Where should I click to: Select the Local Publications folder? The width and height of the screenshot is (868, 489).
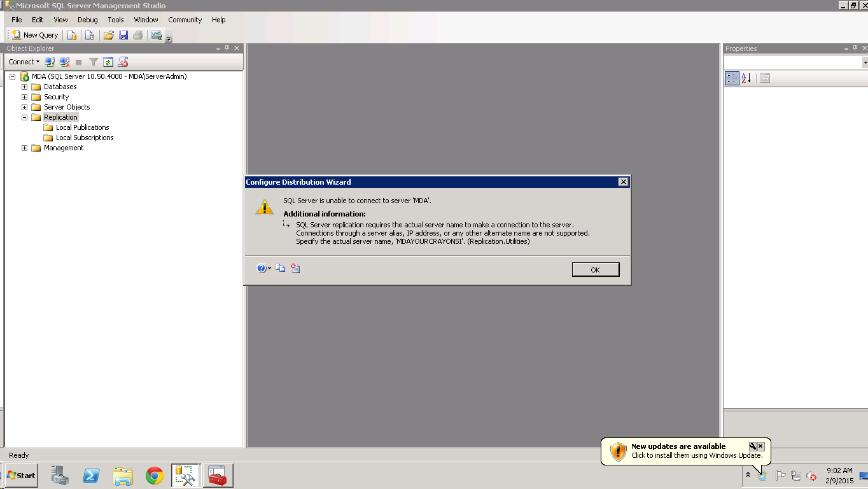tap(82, 127)
